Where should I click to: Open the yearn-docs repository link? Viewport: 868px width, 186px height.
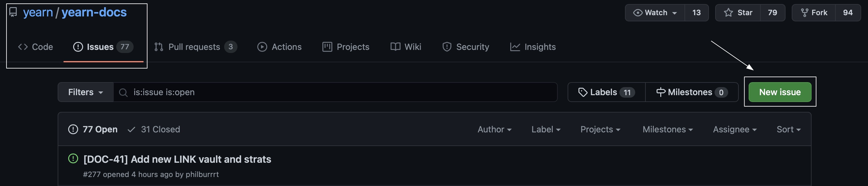(94, 12)
